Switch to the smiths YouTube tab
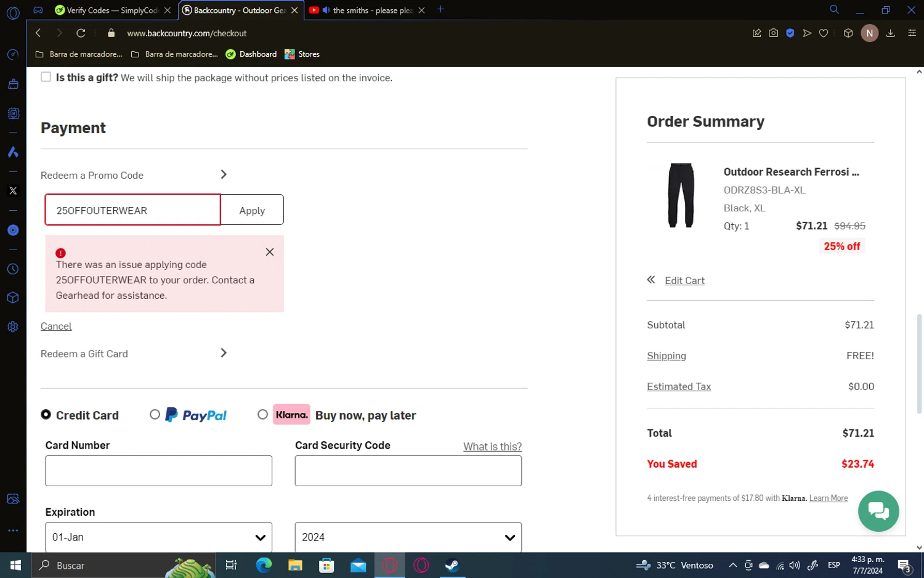 pos(367,10)
